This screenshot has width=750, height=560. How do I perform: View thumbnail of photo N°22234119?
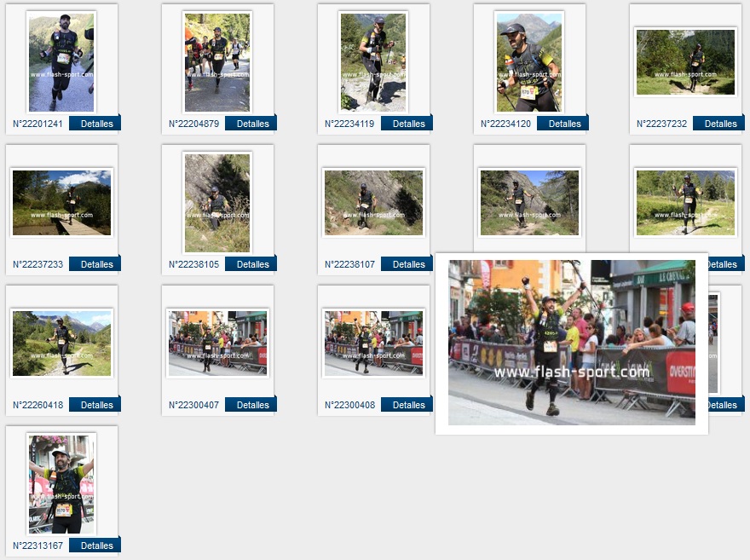click(x=373, y=62)
